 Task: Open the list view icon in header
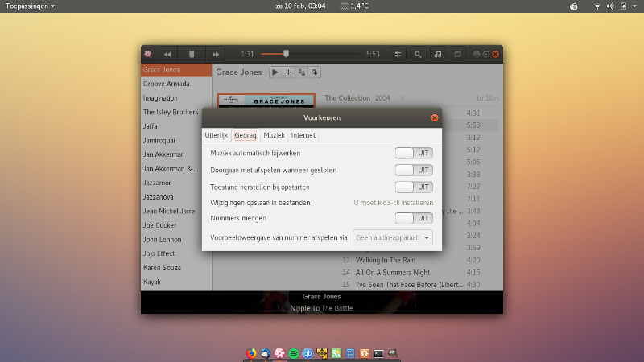click(398, 54)
